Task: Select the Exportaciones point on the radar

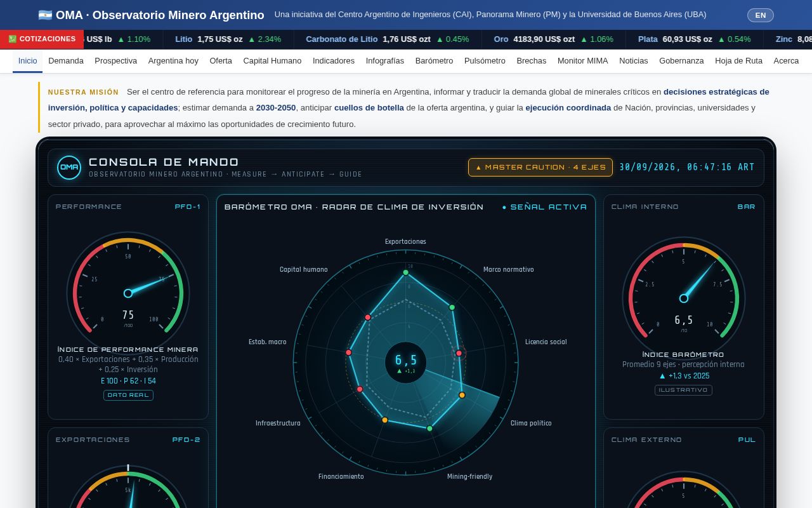Action: click(x=406, y=272)
